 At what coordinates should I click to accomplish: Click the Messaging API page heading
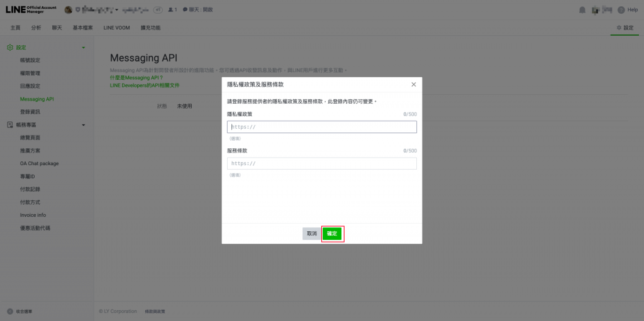144,58
